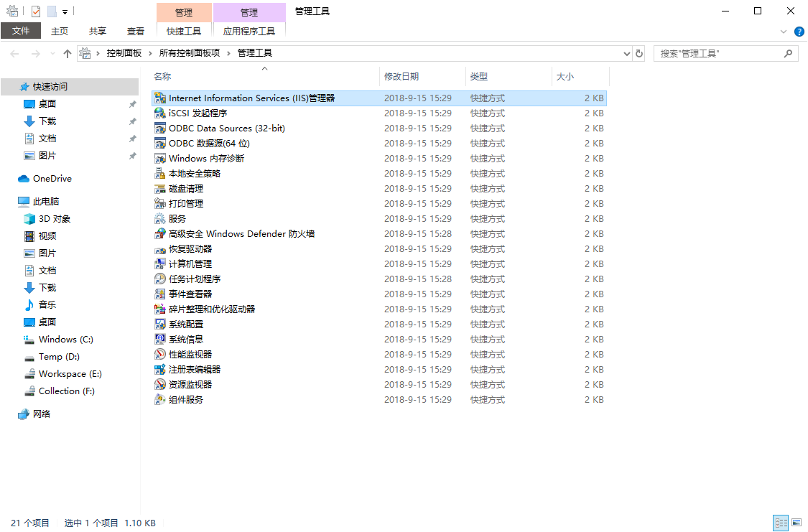808x532 pixels.
Task: Select 此电脑 in the navigation pane
Action: pyautogui.click(x=46, y=201)
